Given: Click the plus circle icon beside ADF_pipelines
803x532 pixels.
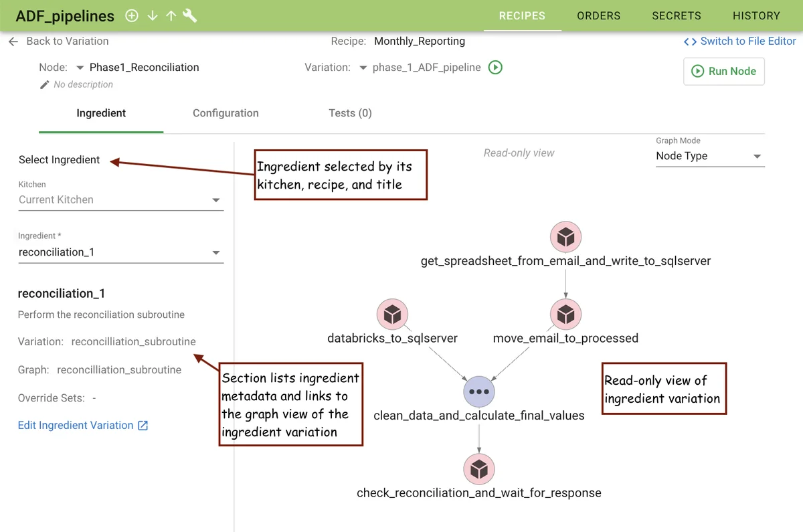Looking at the screenshot, I should (132, 15).
